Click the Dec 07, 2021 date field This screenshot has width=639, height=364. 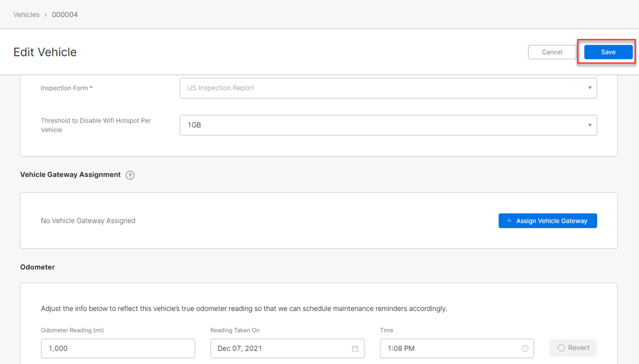click(x=280, y=349)
